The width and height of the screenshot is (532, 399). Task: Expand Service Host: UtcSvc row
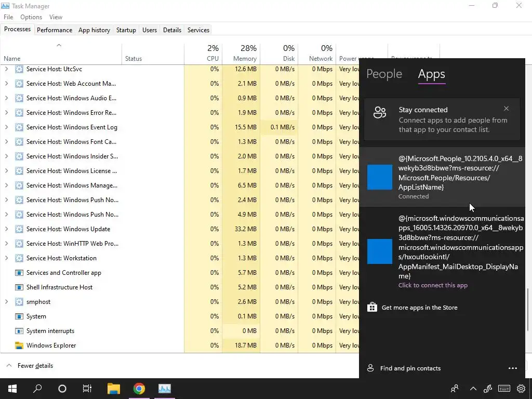(x=6, y=69)
